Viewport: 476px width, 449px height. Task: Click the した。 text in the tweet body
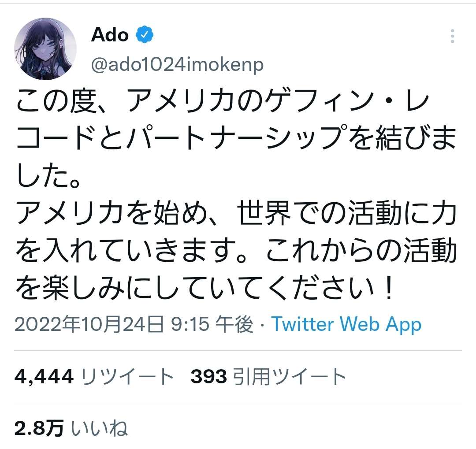(48, 176)
